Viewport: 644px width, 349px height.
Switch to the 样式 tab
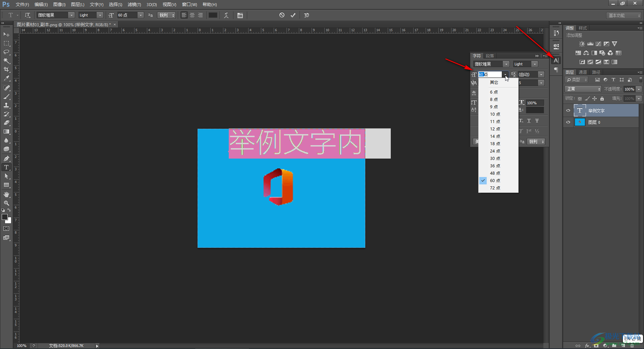tap(583, 28)
